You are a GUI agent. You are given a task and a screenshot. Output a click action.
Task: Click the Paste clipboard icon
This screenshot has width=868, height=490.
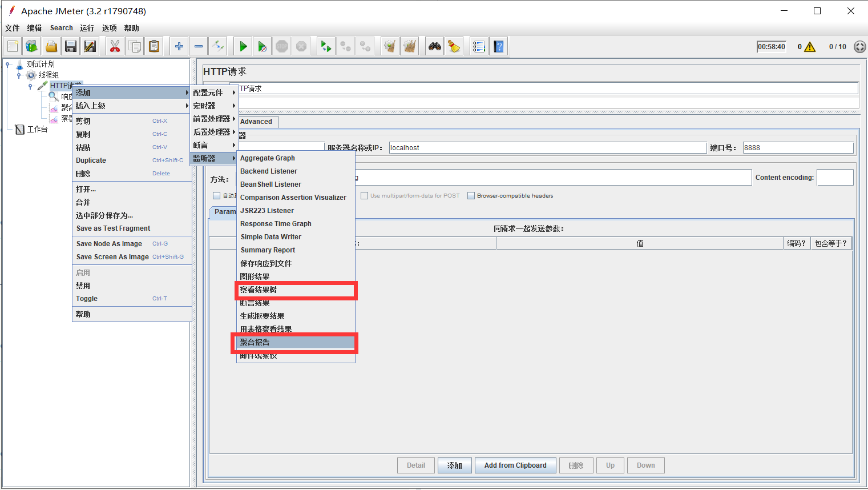154,46
